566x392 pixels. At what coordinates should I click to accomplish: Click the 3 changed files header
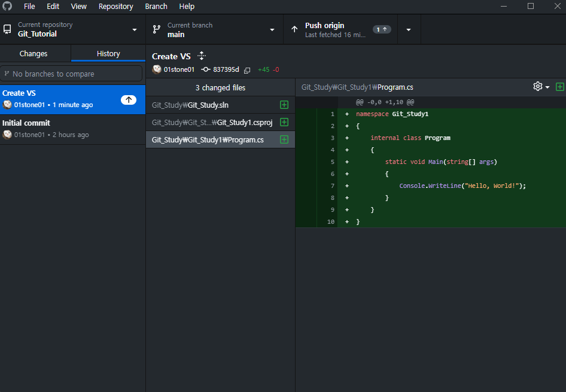tap(221, 88)
